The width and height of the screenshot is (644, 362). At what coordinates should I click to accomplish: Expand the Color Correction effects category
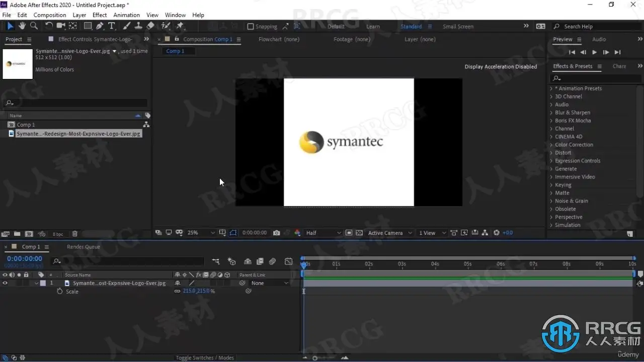pos(551,145)
